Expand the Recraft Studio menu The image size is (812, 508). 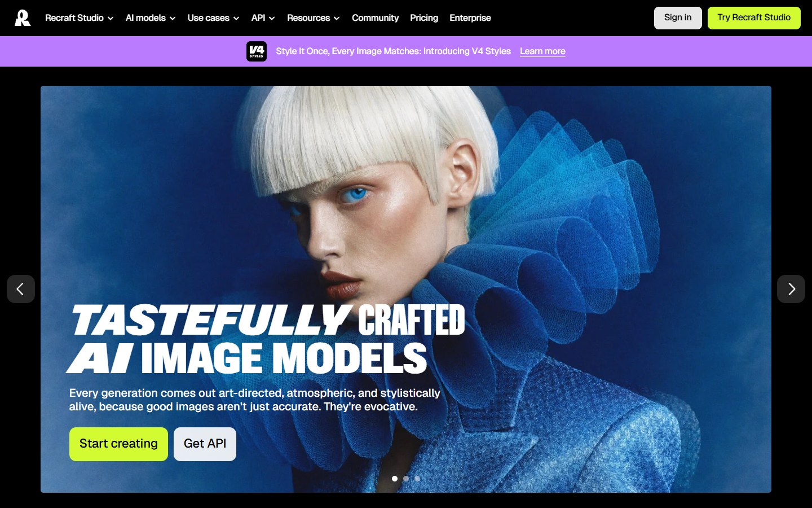pyautogui.click(x=80, y=18)
